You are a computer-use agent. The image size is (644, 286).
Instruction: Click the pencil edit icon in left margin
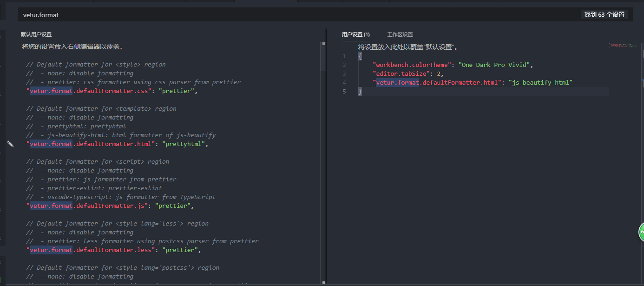point(10,144)
